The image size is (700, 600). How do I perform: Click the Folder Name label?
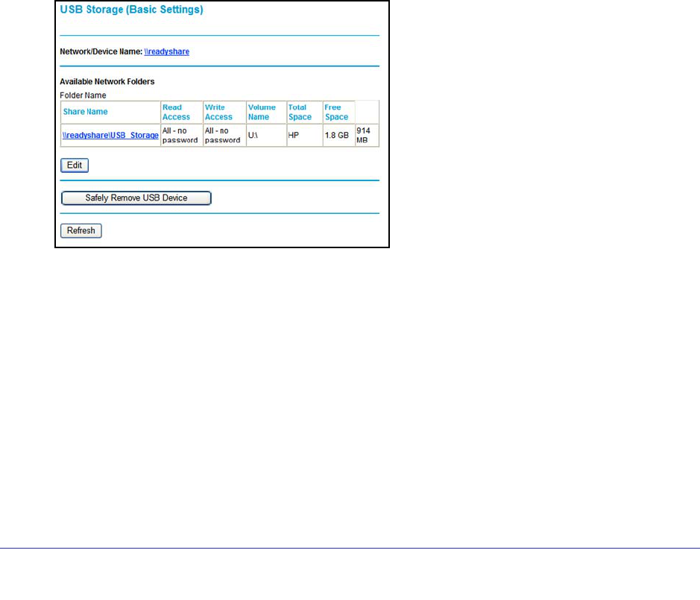tap(83, 95)
